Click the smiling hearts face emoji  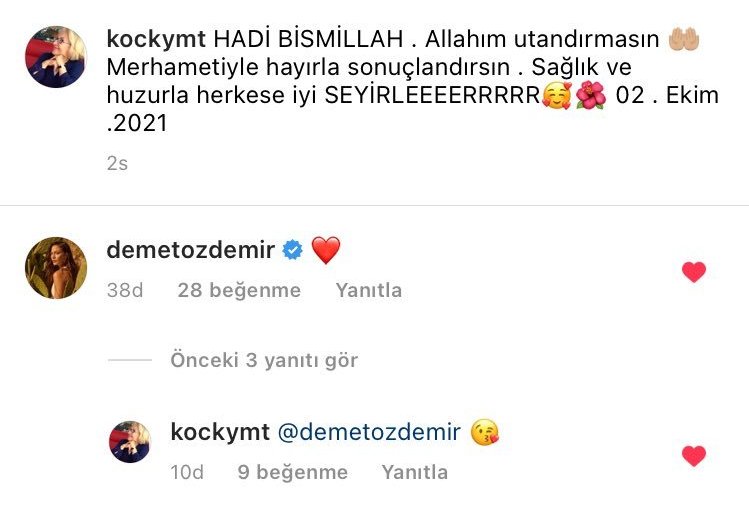tap(556, 96)
